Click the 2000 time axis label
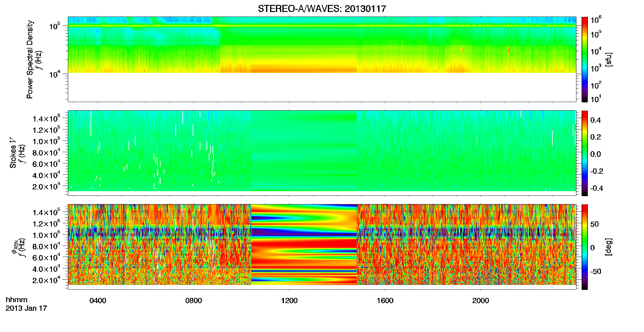 (481, 301)
